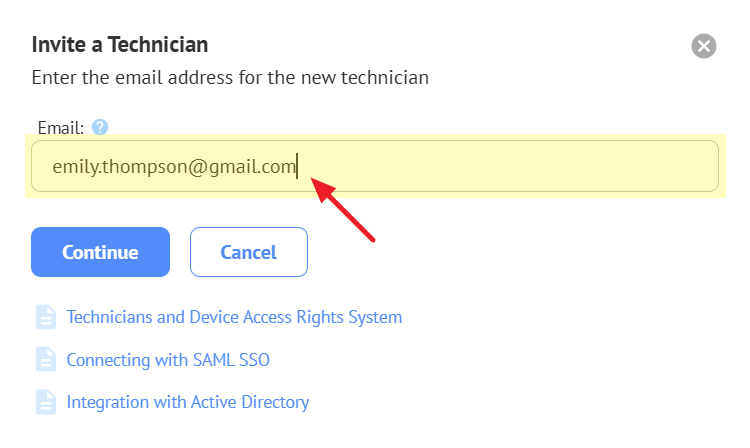Image resolution: width=750 pixels, height=448 pixels.
Task: Click document icon beside Technicians and Device Access
Action: pos(46,317)
